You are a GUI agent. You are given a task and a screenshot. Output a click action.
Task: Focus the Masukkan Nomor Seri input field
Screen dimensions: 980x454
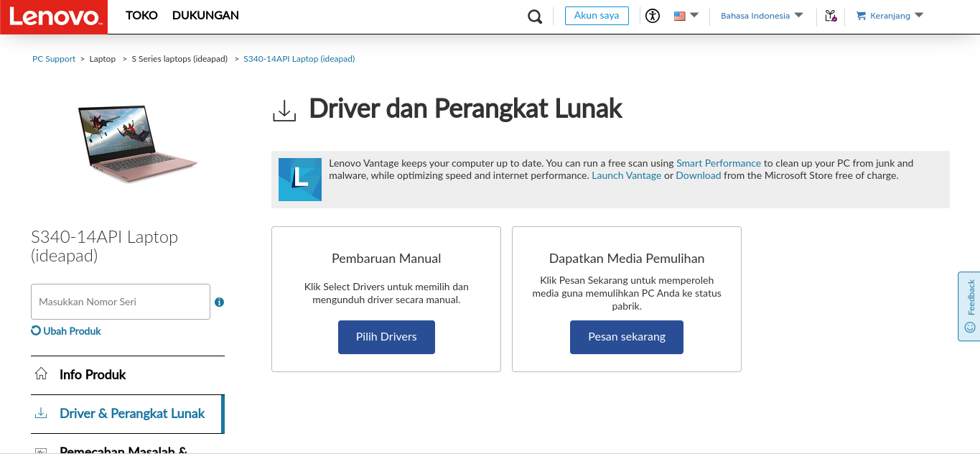click(121, 302)
